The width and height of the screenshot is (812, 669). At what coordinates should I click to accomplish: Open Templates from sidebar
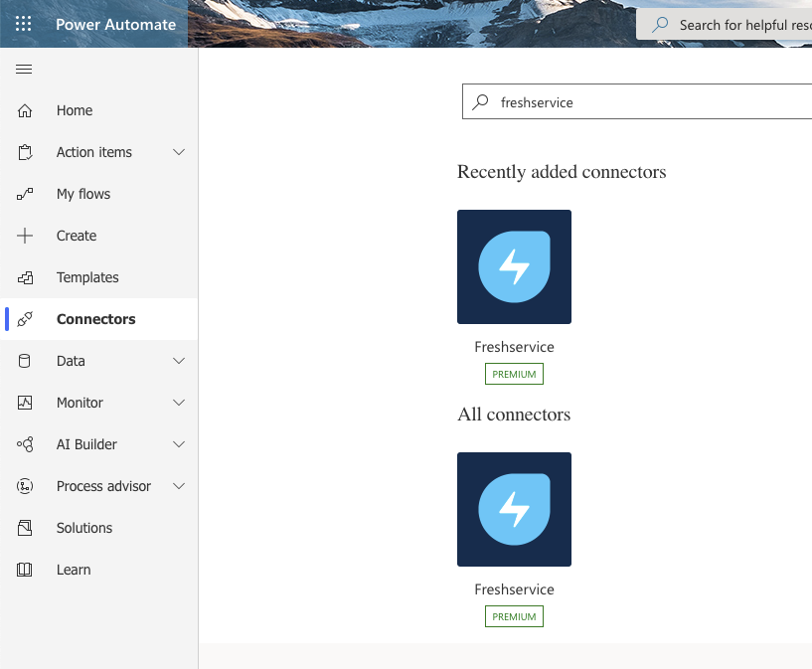(99, 277)
